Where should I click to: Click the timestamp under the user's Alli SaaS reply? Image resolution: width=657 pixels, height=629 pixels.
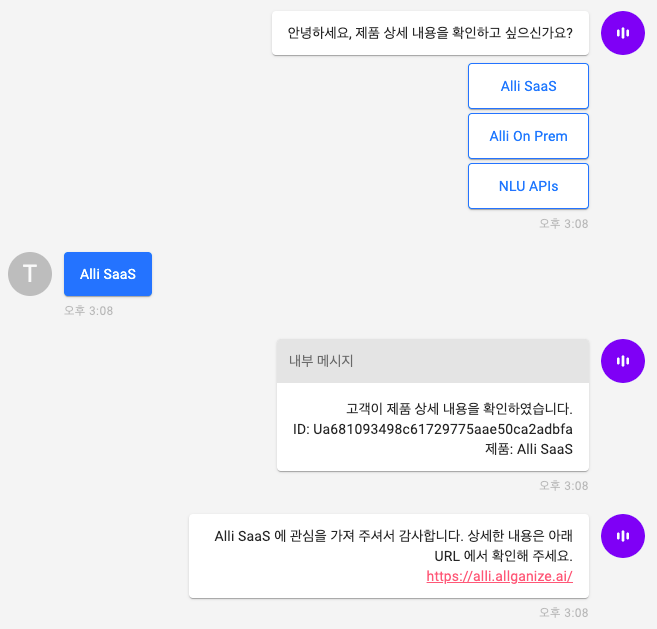[88, 311]
